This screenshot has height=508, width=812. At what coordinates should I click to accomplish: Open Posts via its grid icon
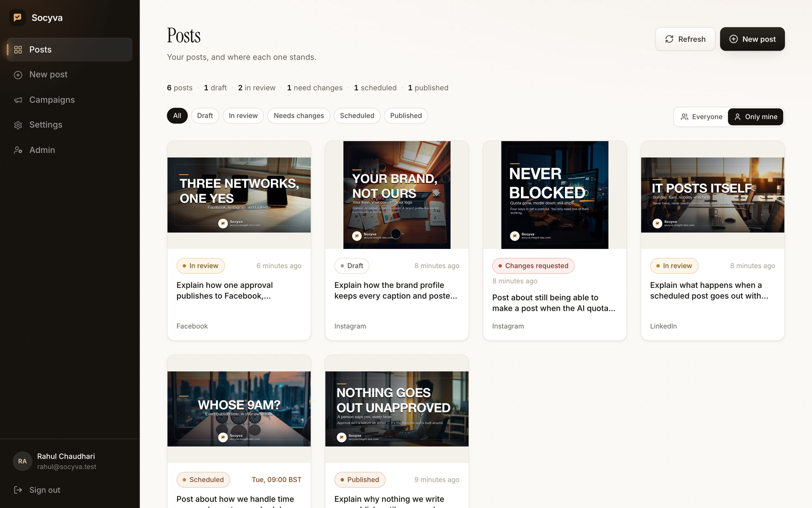click(x=18, y=50)
